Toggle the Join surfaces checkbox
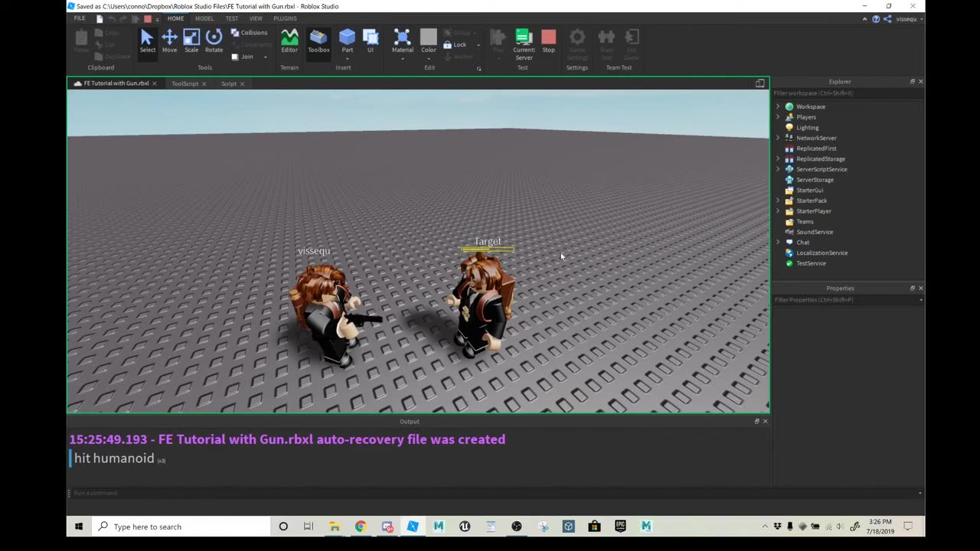Viewport: 980px width, 551px height. (235, 57)
